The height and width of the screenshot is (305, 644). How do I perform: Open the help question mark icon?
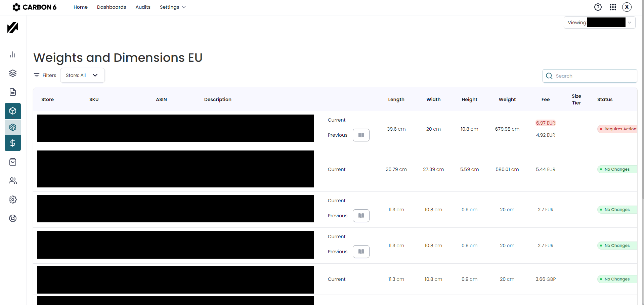coord(598,7)
